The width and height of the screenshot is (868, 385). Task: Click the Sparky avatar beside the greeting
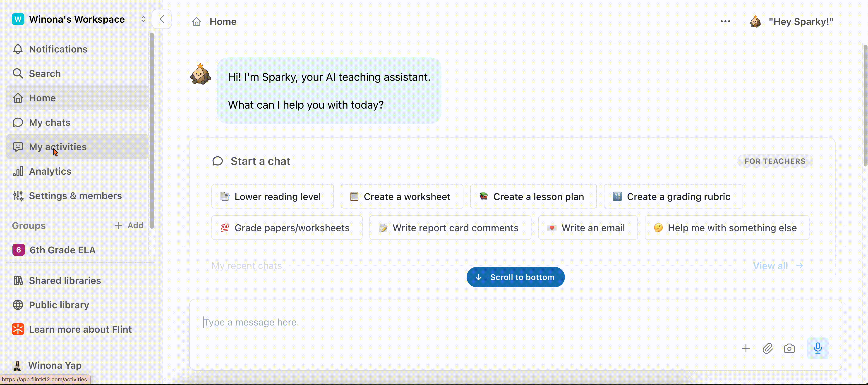201,74
